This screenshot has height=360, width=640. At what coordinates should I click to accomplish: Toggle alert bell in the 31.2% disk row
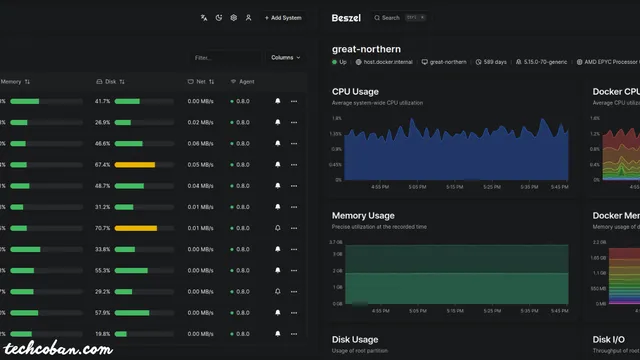[278, 207]
